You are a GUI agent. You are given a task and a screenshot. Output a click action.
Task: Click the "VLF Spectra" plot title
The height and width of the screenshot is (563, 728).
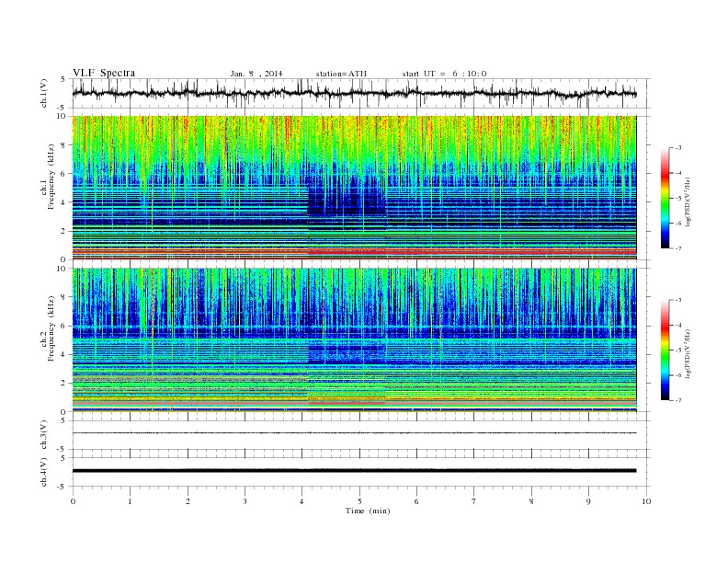104,73
